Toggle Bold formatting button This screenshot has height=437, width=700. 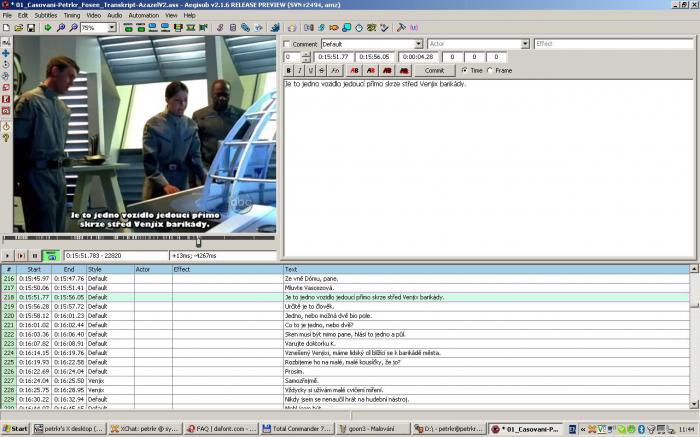(288, 71)
